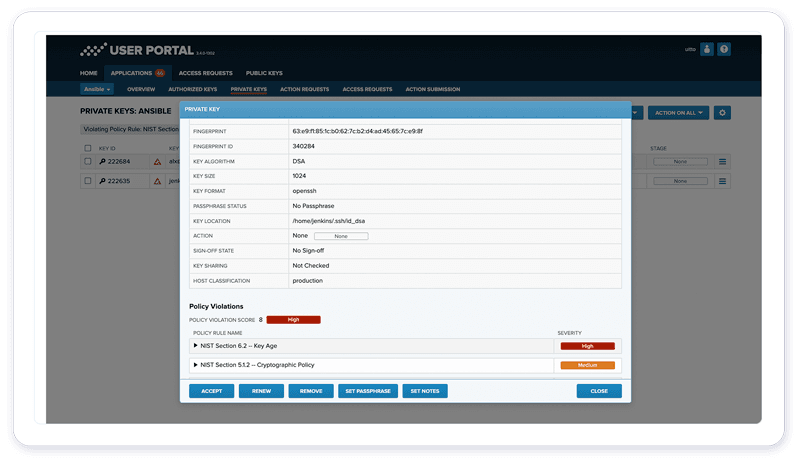Open the Action Requests sub-tab

[x=305, y=89]
